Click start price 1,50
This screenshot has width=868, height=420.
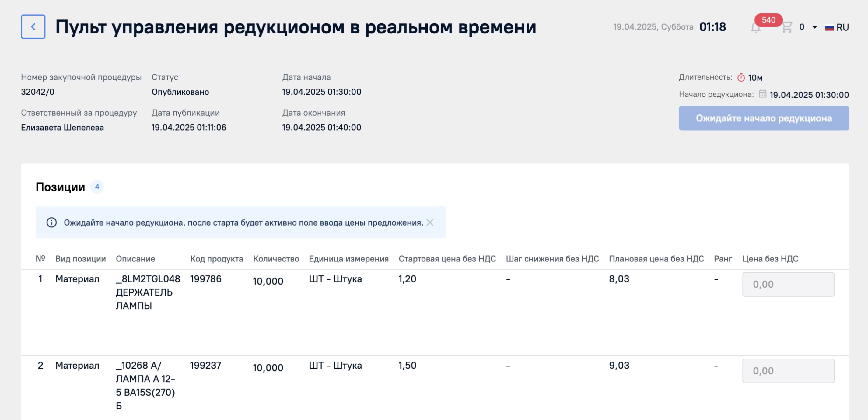pos(408,366)
